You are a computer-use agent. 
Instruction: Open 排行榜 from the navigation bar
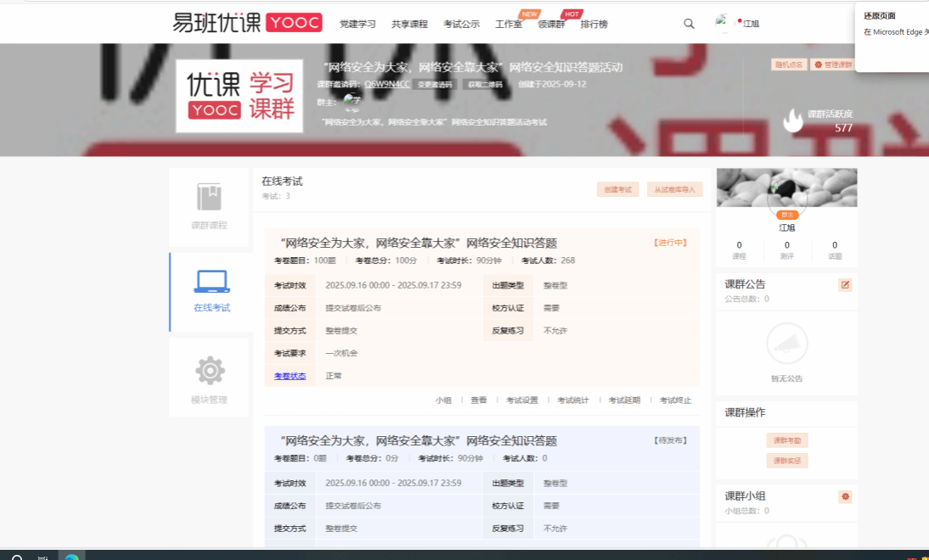pos(594,25)
